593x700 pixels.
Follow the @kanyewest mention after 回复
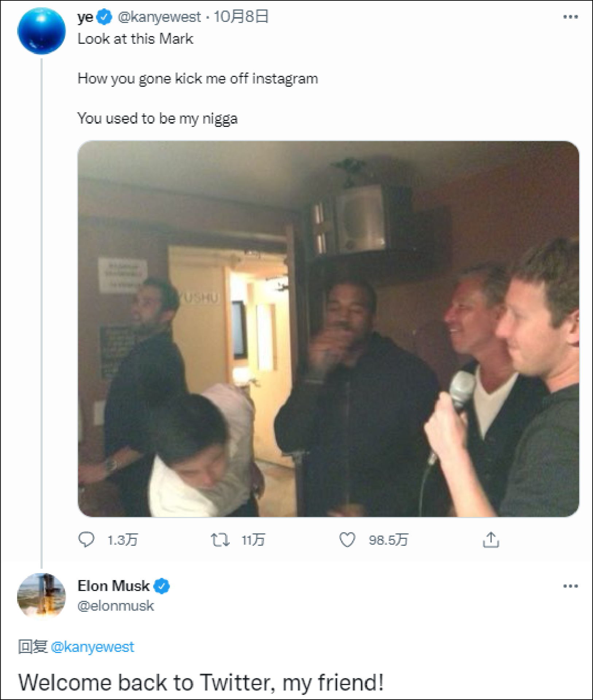pyautogui.click(x=93, y=647)
